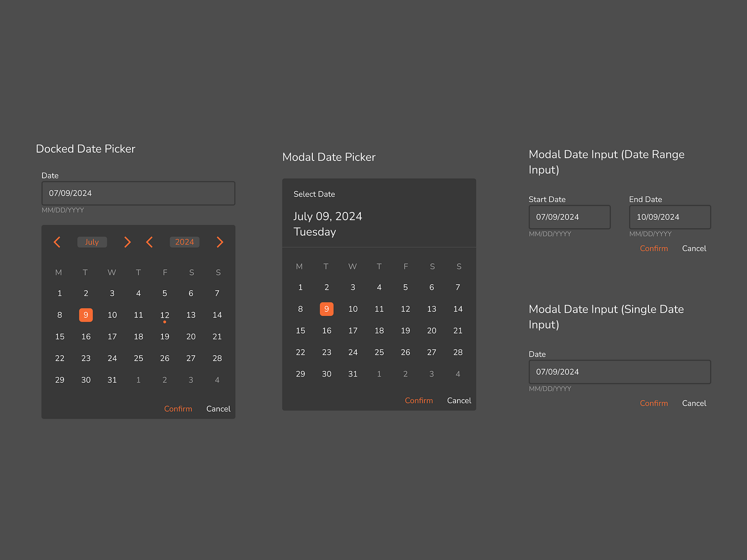The image size is (747, 560).
Task: Open the July month selector
Action: (92, 242)
